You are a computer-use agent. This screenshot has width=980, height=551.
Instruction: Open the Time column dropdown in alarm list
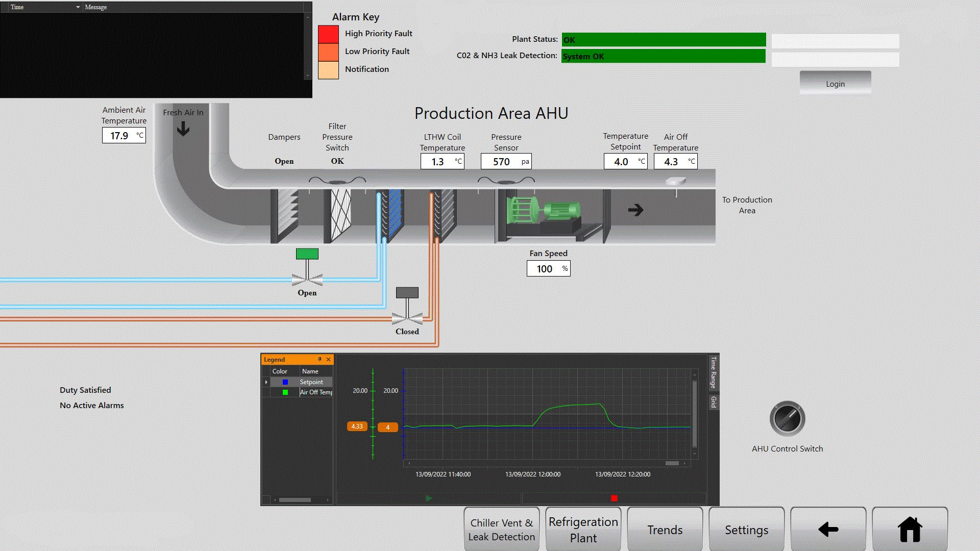(78, 7)
